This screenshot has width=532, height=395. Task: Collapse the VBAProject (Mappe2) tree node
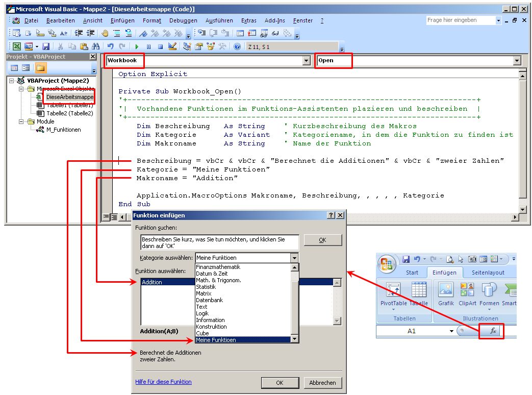(x=12, y=81)
